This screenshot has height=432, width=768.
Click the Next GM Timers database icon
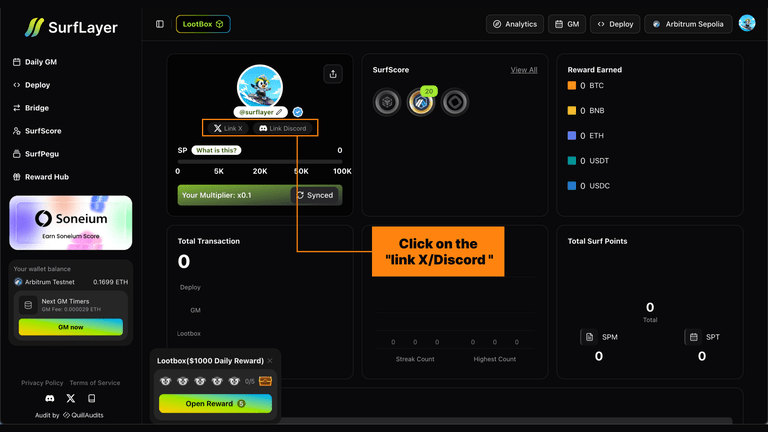click(28, 305)
